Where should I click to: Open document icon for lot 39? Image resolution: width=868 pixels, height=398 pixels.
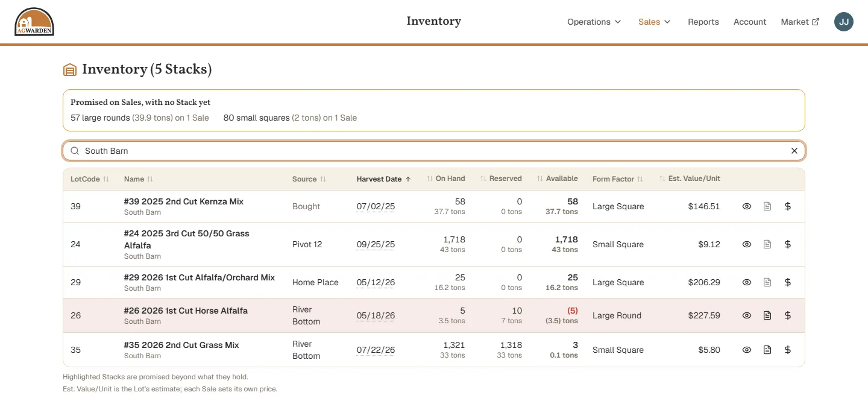pyautogui.click(x=767, y=206)
